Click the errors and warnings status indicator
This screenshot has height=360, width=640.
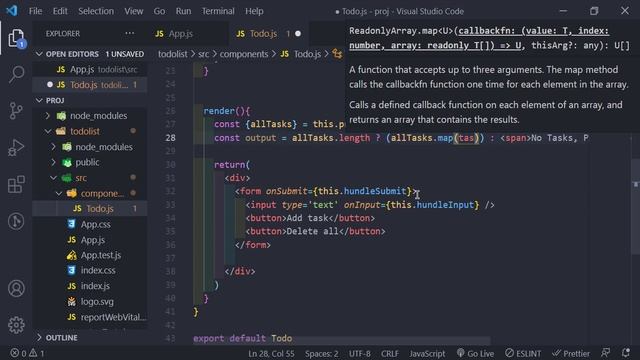pyautogui.click(x=27, y=353)
